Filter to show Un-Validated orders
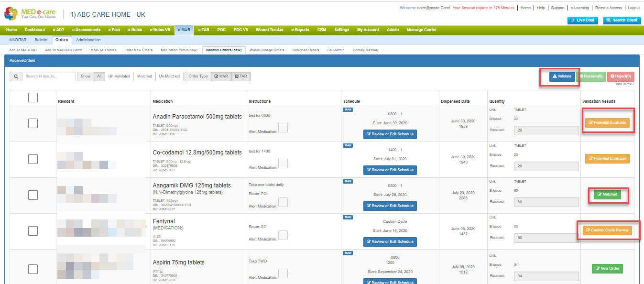 tap(119, 76)
